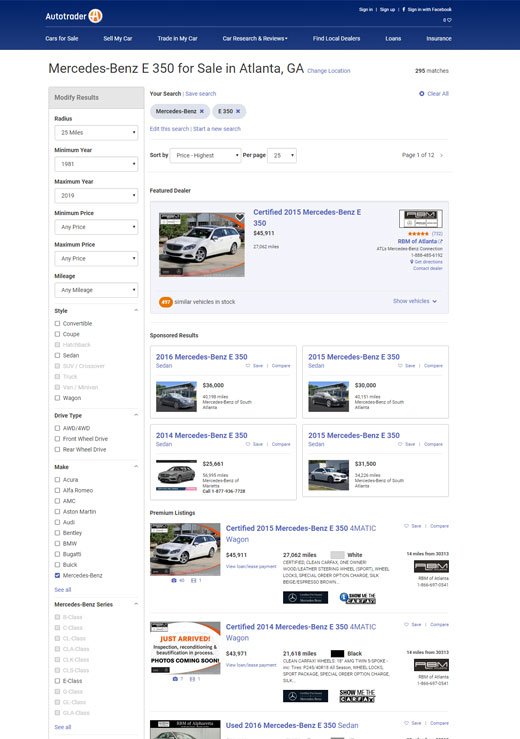520x739 pixels.
Task: Click Start a new search link
Action: pyautogui.click(x=217, y=129)
